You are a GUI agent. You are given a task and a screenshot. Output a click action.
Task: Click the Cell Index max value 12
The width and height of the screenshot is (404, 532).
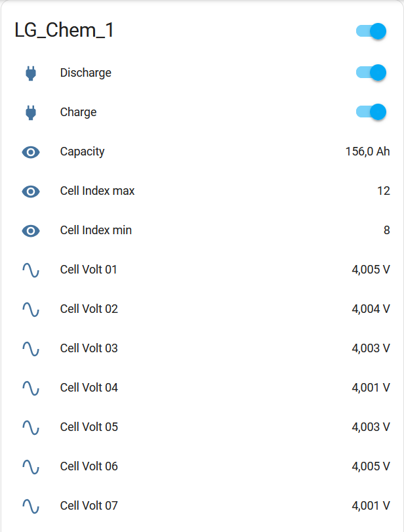click(383, 191)
